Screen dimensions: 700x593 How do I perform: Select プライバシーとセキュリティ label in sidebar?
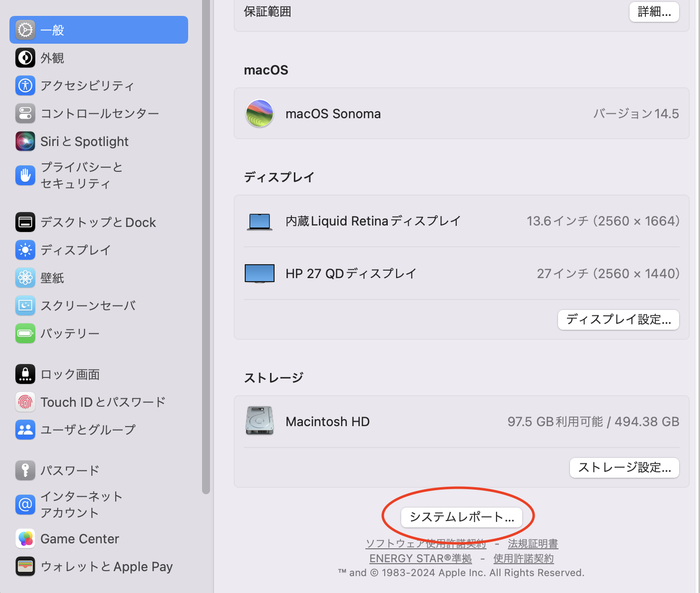(81, 175)
